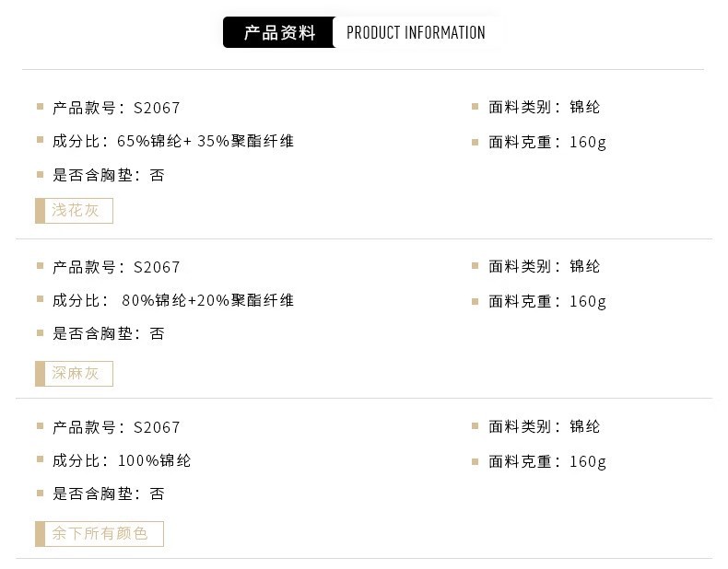Click the 浅花灰 color tag

[75, 211]
